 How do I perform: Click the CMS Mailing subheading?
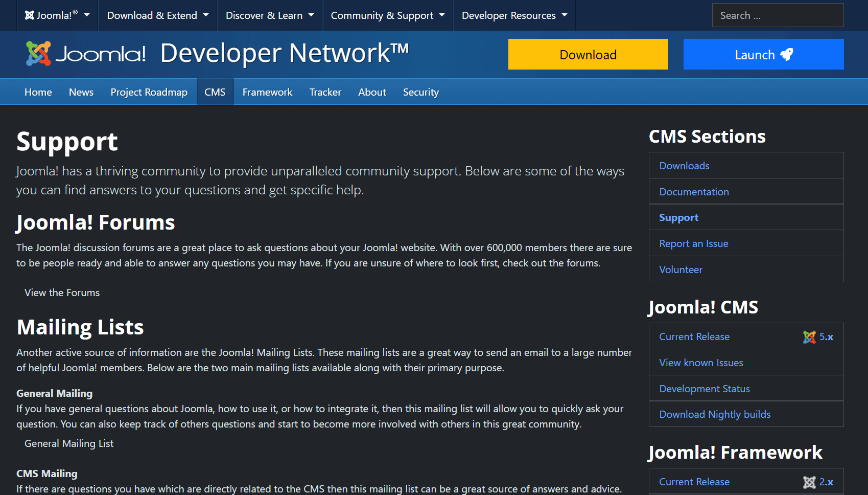tap(47, 474)
